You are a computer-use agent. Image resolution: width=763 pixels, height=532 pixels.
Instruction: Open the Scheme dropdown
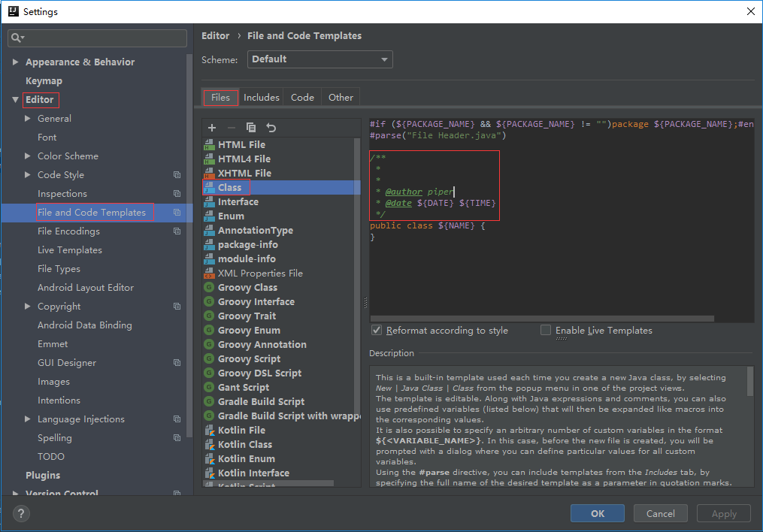click(x=319, y=59)
